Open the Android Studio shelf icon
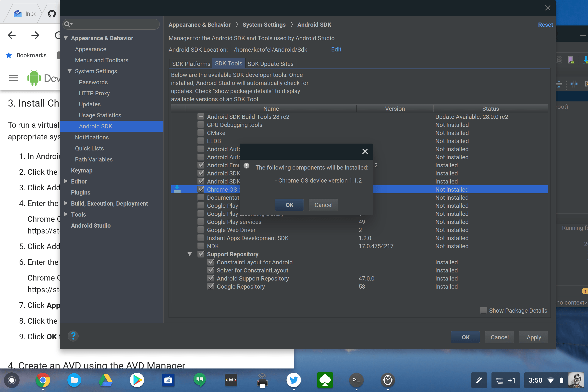 coord(388,380)
